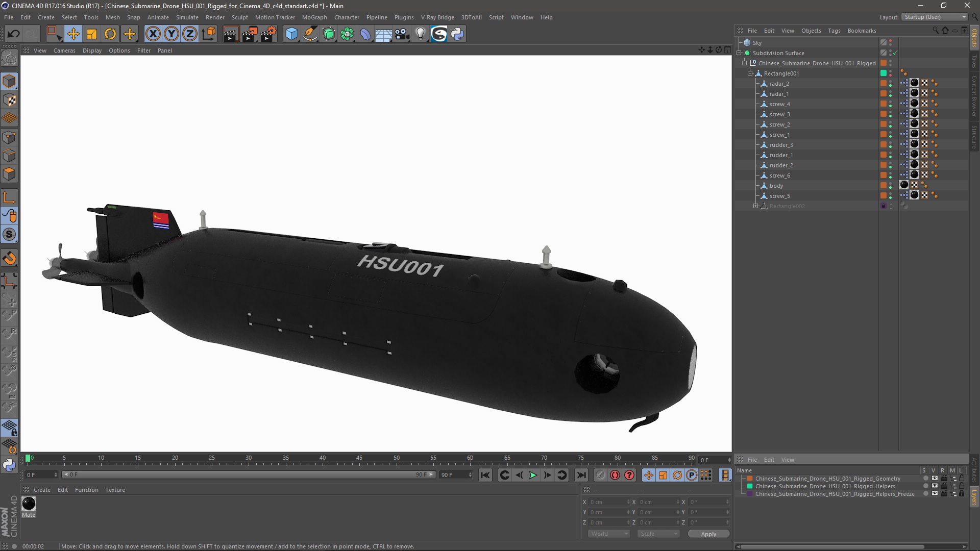This screenshot has height=551, width=980.
Task: Select the rudder_3 object
Action: 781,145
